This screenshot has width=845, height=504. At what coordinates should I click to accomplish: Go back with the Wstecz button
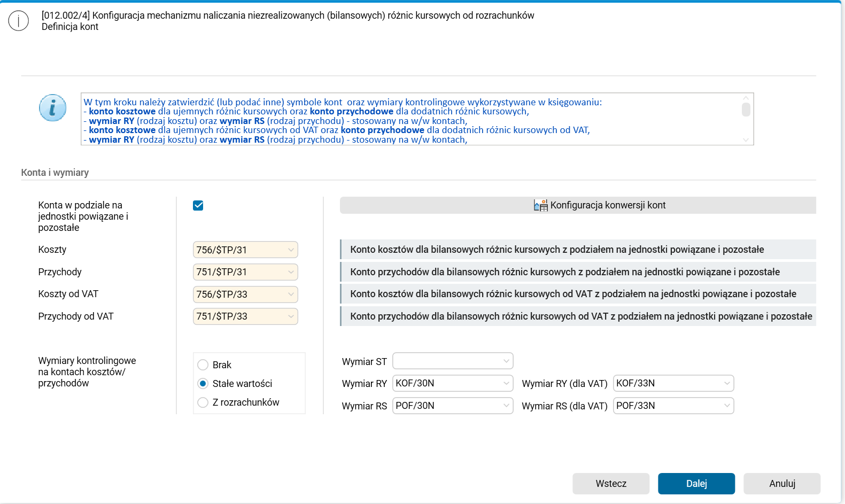[x=611, y=484]
